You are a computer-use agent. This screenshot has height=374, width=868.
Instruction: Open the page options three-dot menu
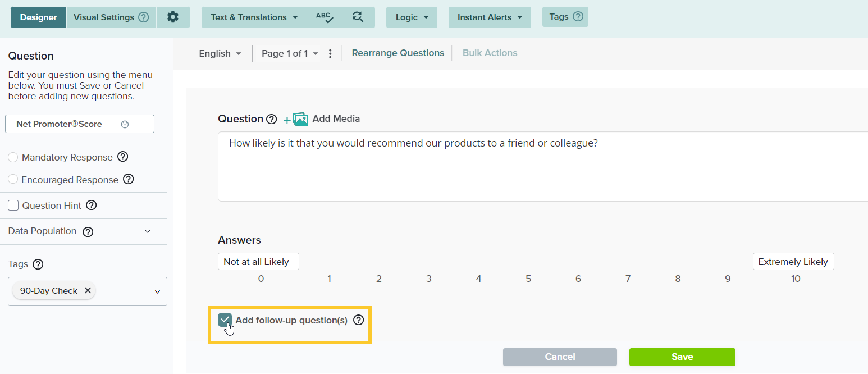click(330, 53)
